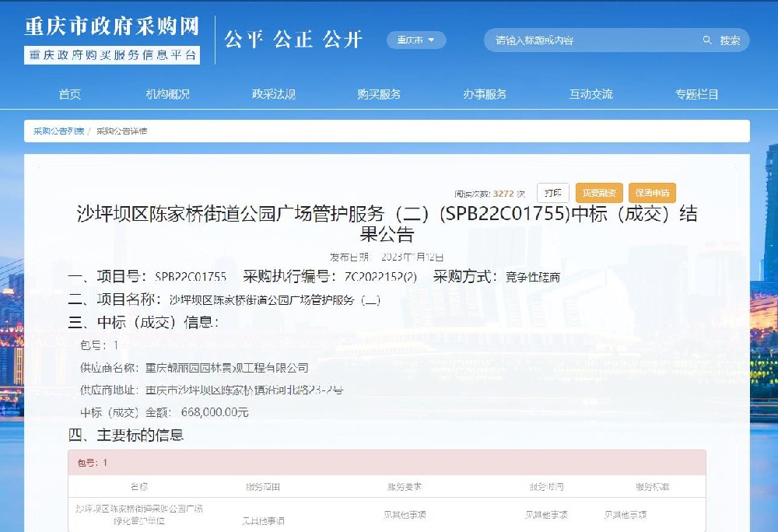Viewport: 778px width, 532px height.
Task: Click the supplier name 重庆靓丽园园林景观工程有限公司
Action: (226, 368)
